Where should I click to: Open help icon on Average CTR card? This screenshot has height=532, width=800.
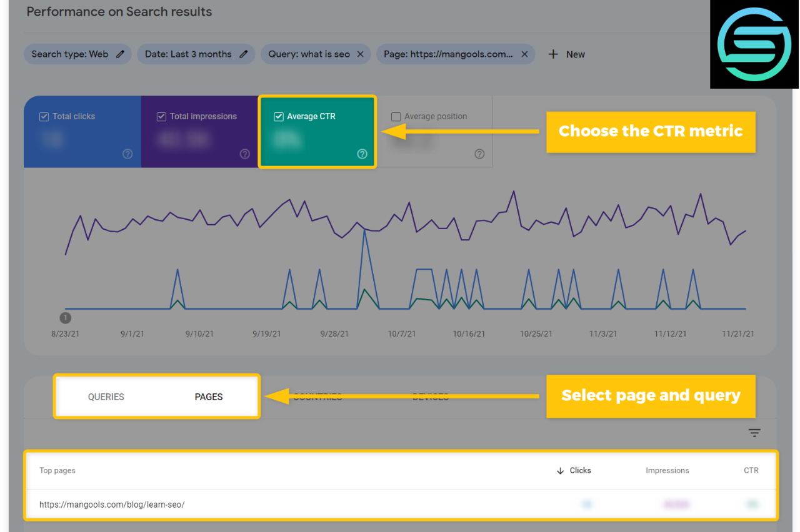362,154
